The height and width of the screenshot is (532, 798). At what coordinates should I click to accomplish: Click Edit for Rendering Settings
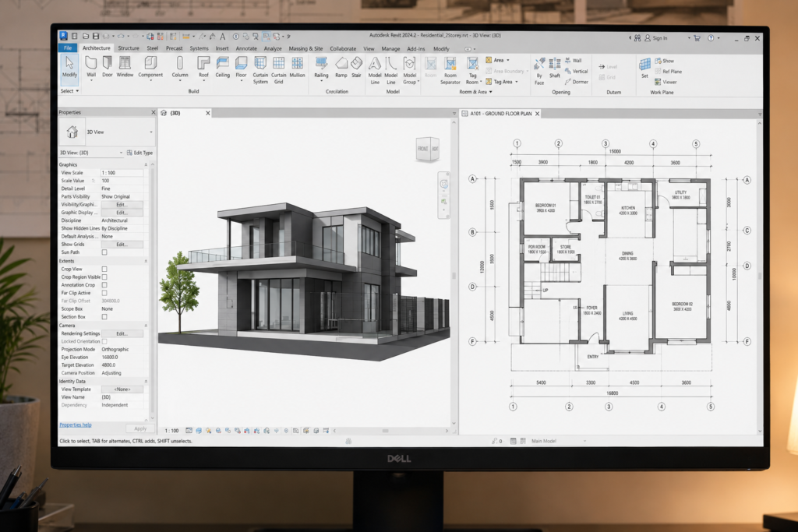(x=122, y=333)
